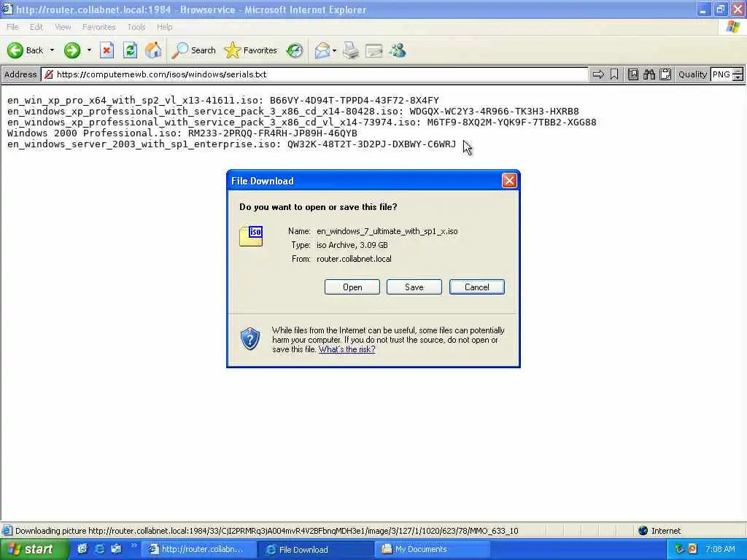Viewport: 747px width, 560px height.
Task: Click the Outlook Express quick launch icon
Action: (116, 549)
